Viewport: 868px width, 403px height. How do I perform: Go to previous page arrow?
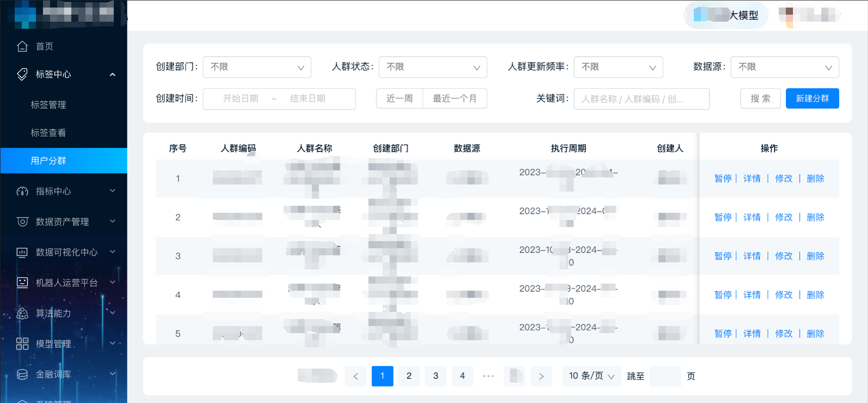pyautogui.click(x=356, y=376)
